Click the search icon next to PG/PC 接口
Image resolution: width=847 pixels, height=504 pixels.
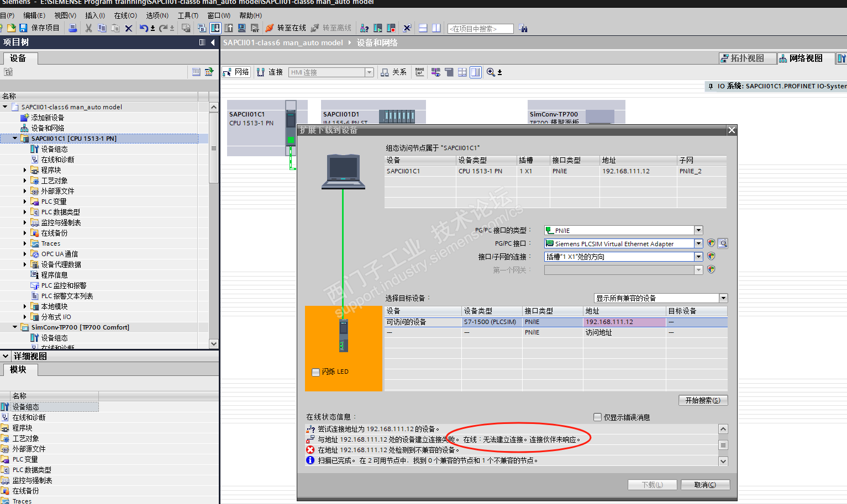pos(723,243)
